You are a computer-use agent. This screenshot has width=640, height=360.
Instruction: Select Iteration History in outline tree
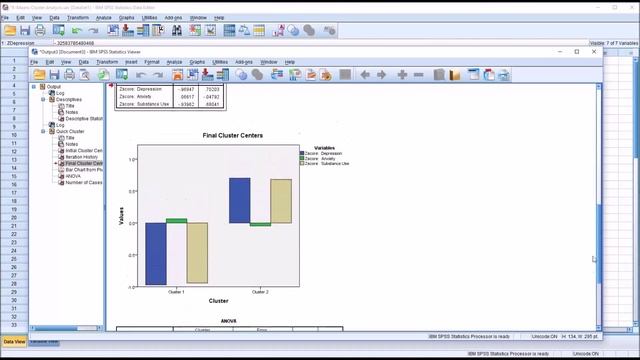[x=82, y=157]
